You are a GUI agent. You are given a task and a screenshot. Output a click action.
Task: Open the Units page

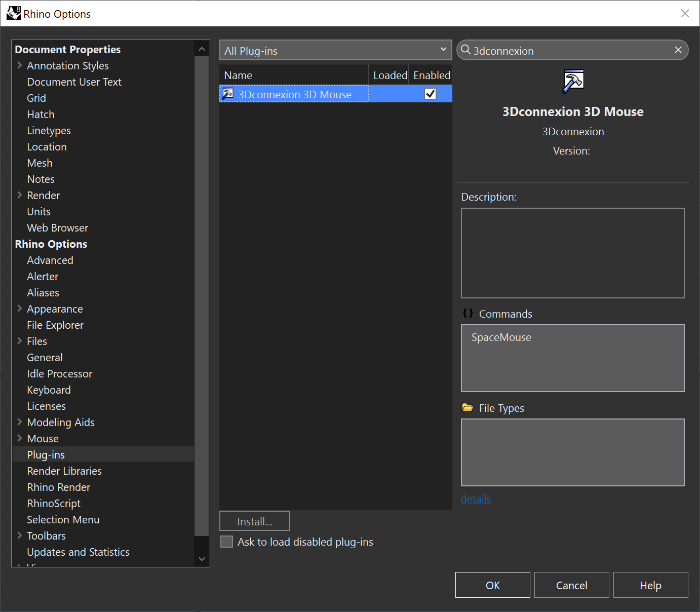click(x=38, y=211)
